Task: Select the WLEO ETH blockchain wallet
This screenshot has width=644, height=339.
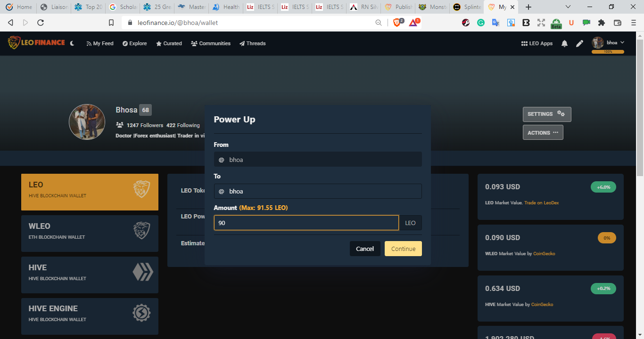Action: [90, 234]
